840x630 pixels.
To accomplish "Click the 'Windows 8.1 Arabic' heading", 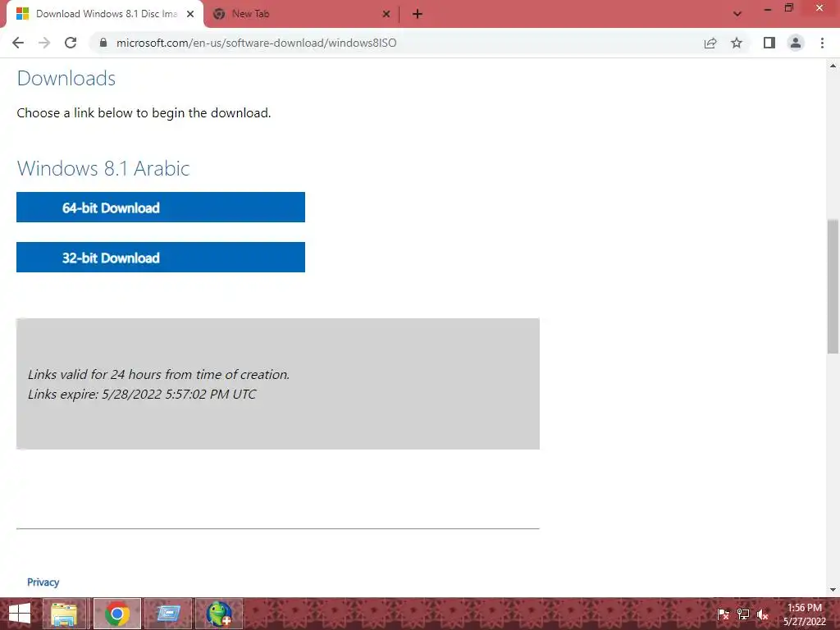I will pos(103,168).
